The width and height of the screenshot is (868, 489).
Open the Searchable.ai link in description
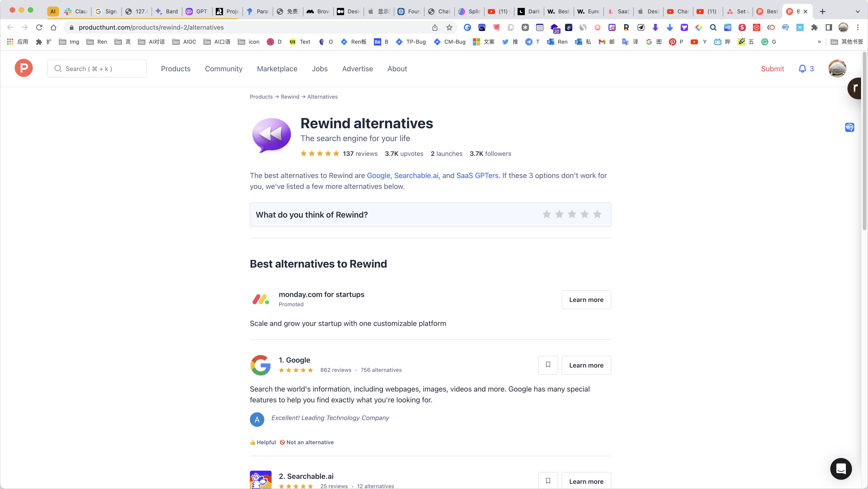416,175
